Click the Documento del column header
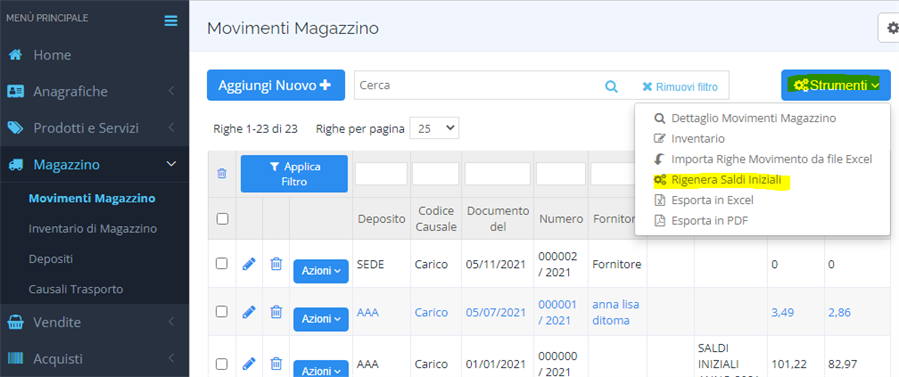Viewport: 899px width, 377px height. tap(498, 219)
